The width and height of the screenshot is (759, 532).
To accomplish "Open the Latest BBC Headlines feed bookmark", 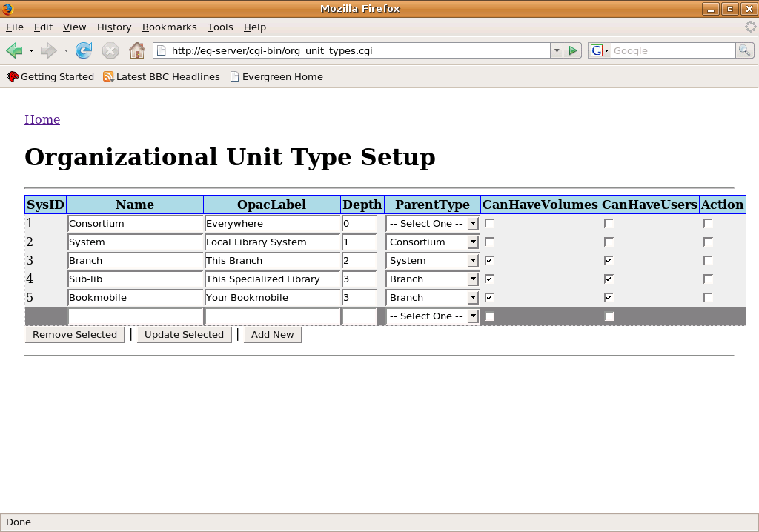I will pyautogui.click(x=161, y=76).
